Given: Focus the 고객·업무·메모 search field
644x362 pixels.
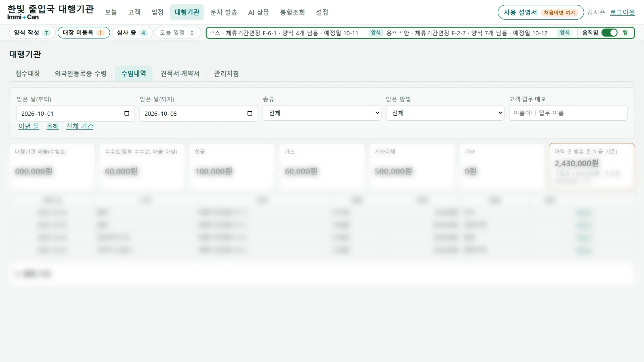Looking at the screenshot, I should 568,113.
